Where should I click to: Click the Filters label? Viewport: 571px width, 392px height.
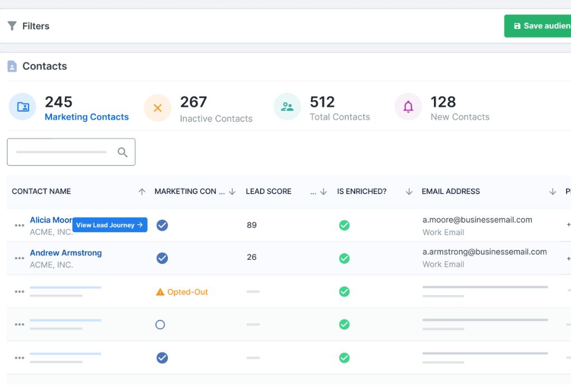coord(36,26)
